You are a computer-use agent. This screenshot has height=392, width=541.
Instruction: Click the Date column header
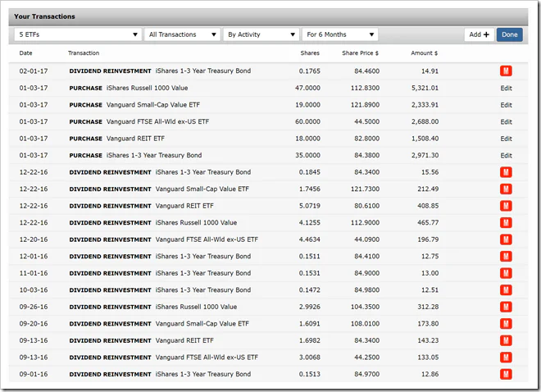click(x=26, y=53)
